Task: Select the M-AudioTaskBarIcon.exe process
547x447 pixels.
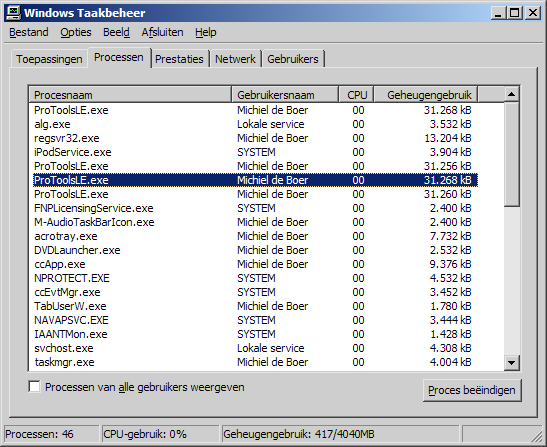Action: tap(254, 222)
